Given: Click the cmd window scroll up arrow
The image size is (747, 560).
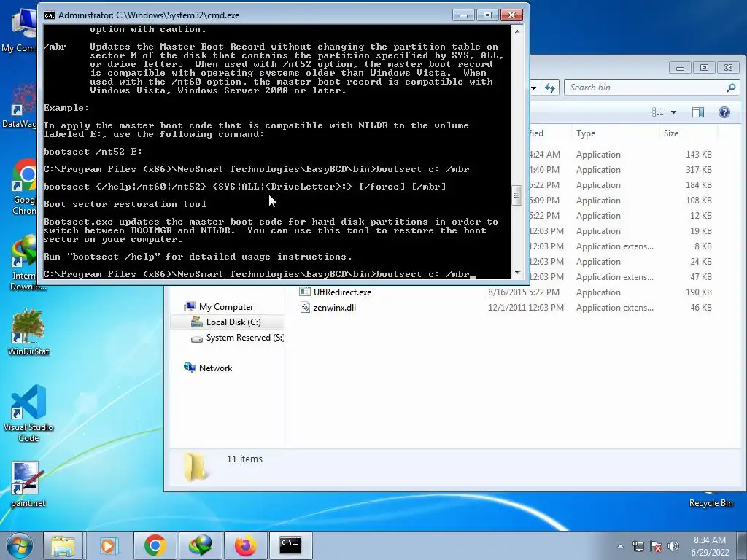Looking at the screenshot, I should [x=517, y=31].
